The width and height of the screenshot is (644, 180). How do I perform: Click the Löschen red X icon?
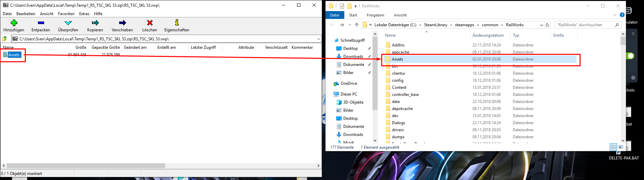[x=150, y=23]
